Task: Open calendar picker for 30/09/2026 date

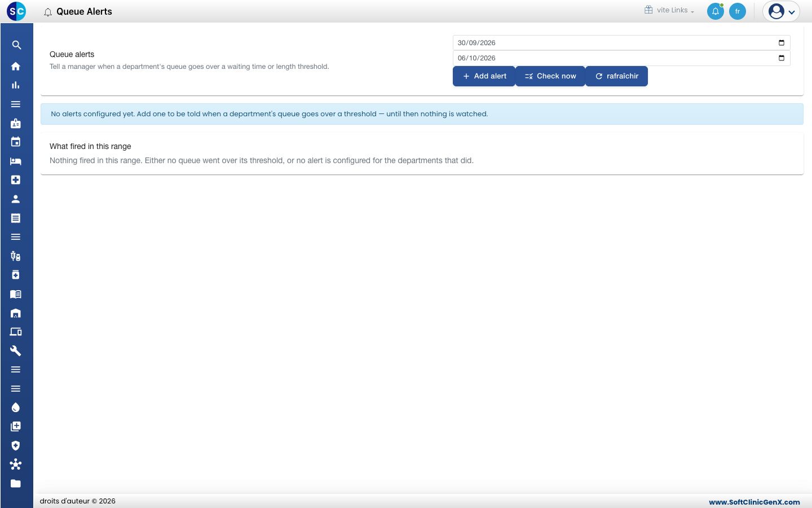Action: tap(782, 43)
